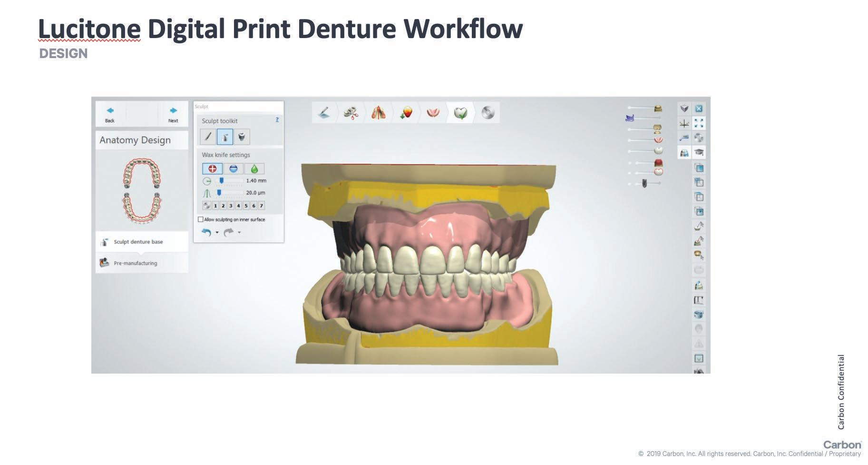Undo the last sculpt action
This screenshot has width=868, height=465.
click(206, 232)
